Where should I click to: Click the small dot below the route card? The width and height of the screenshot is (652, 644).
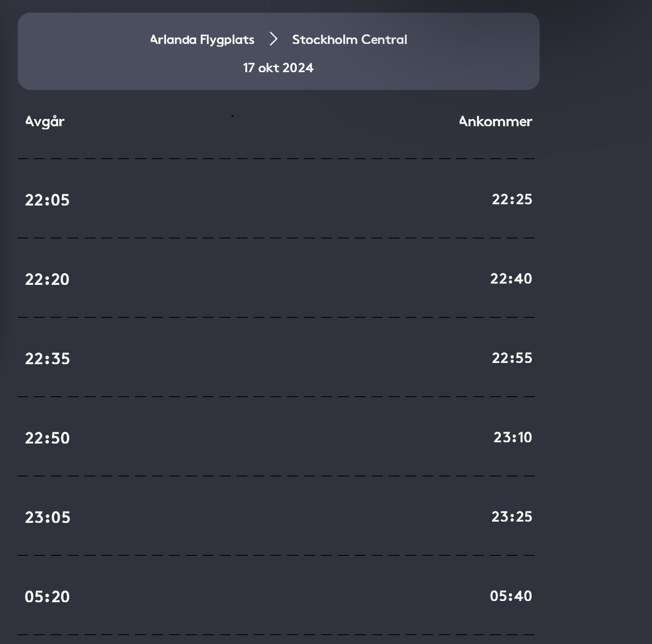(232, 116)
